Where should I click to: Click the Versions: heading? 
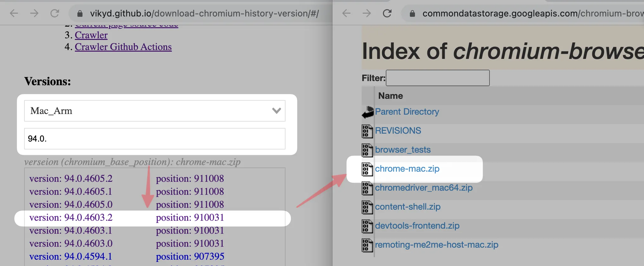[48, 81]
